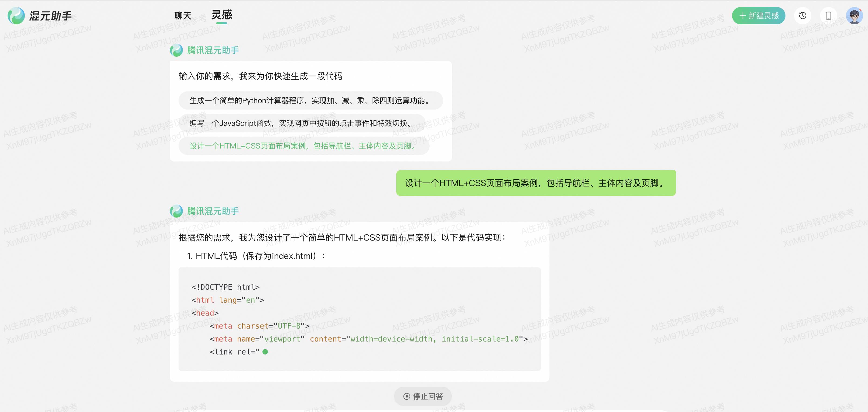Click the Hunyuan Assistant logo icon
Viewport: 868px width, 412px height.
[x=16, y=16]
